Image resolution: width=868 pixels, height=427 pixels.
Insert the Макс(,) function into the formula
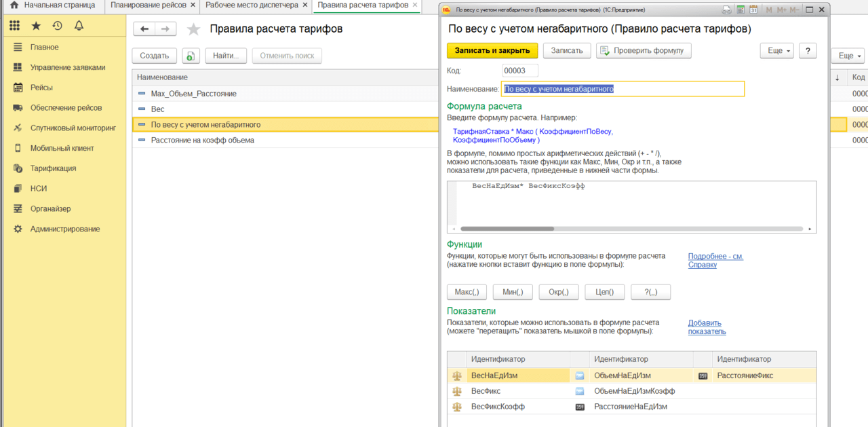pos(467,292)
